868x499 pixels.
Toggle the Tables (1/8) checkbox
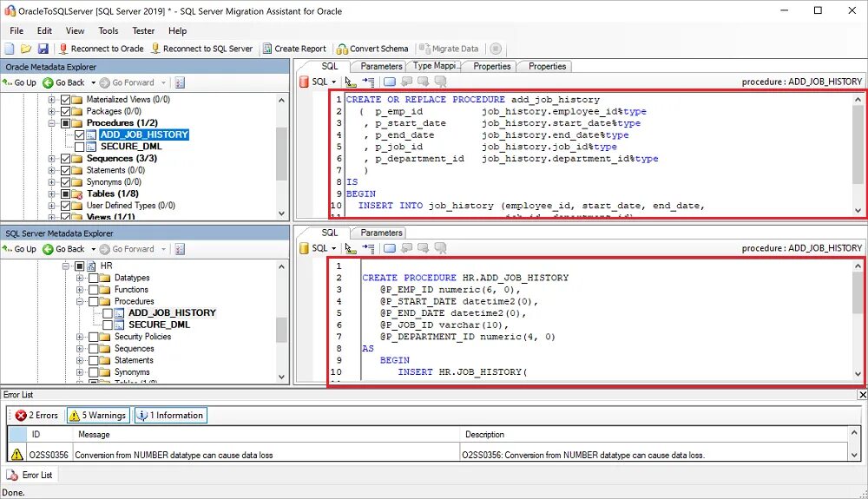point(65,194)
